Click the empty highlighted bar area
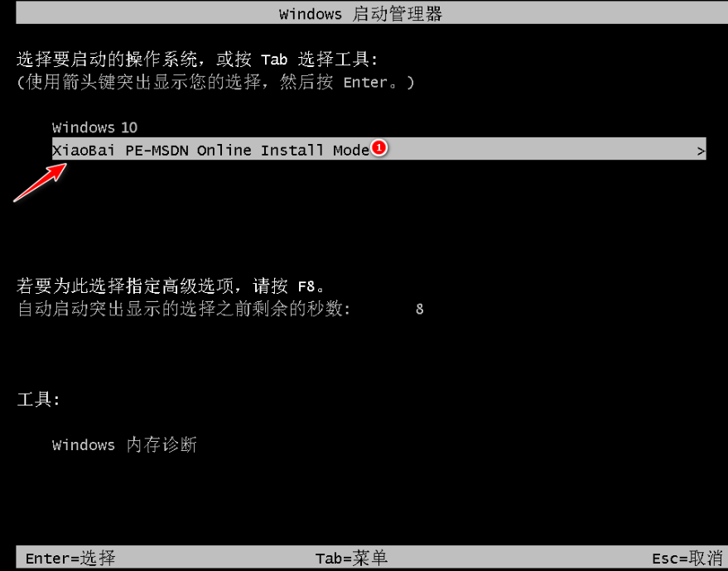The width and height of the screenshot is (728, 571). click(x=541, y=148)
